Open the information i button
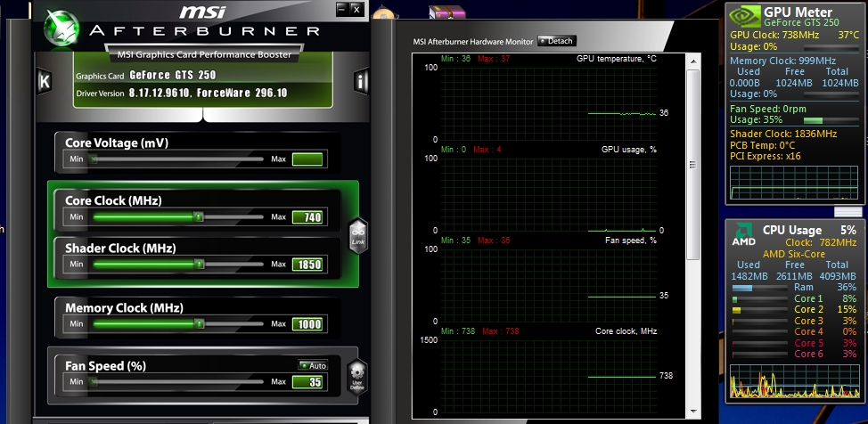 coord(361,82)
